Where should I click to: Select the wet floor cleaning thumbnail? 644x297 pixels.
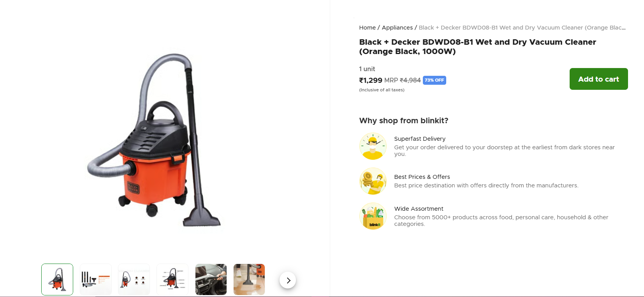(x=249, y=280)
